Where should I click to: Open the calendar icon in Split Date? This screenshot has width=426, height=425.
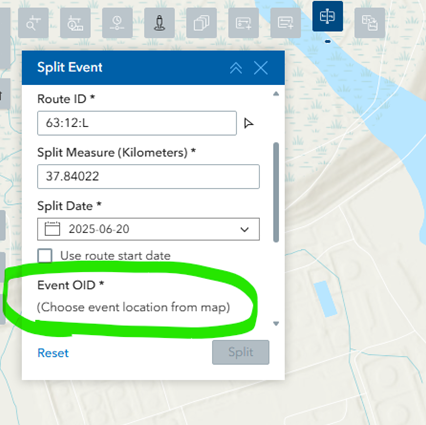coord(52,229)
